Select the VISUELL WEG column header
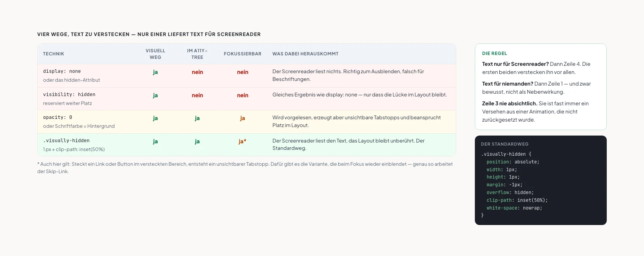The image size is (644, 256). 155,54
